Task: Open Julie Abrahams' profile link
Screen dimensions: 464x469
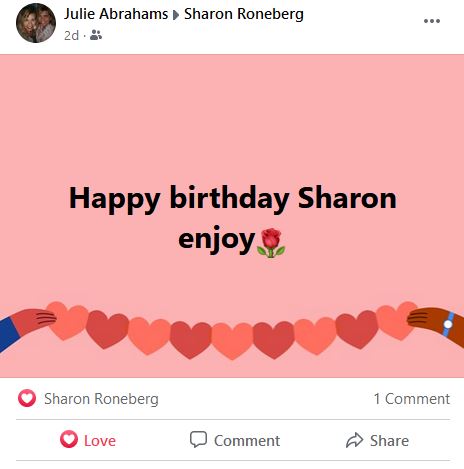Action: (116, 14)
